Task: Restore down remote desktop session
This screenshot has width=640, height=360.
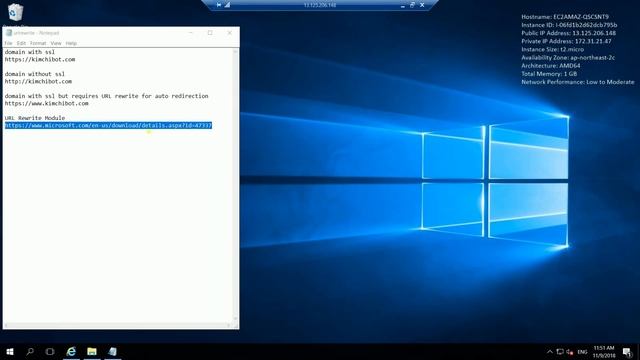Action: pyautogui.click(x=412, y=5)
